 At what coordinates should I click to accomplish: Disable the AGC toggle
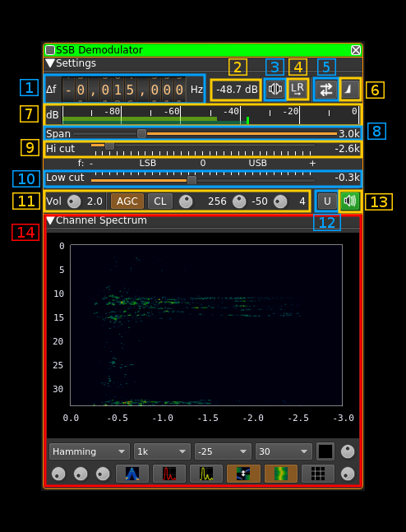pyautogui.click(x=127, y=201)
